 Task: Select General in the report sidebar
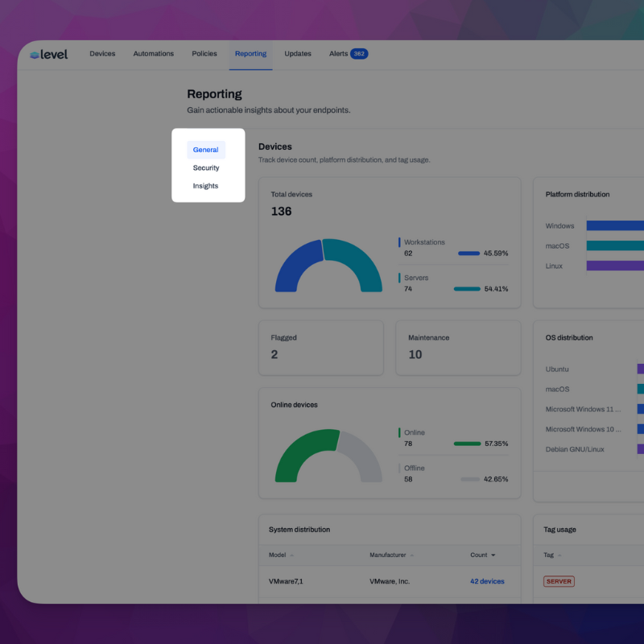206,150
